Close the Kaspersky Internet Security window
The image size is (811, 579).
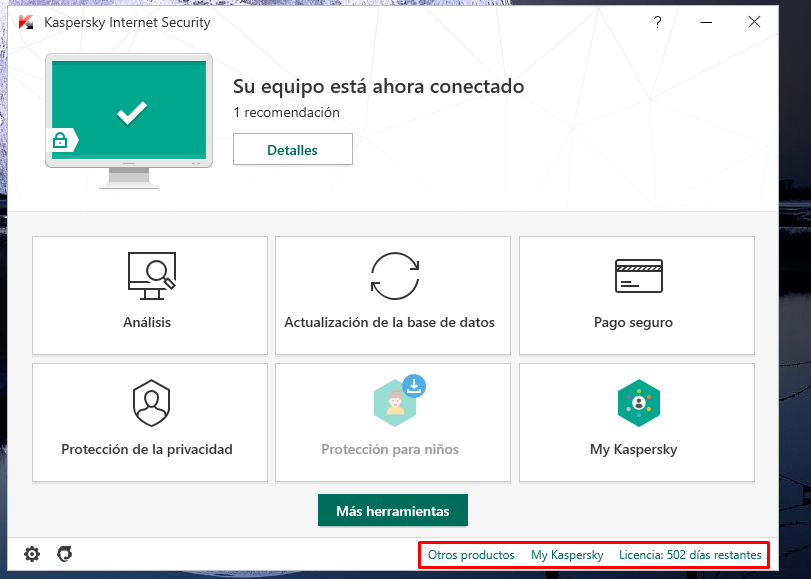tap(754, 22)
